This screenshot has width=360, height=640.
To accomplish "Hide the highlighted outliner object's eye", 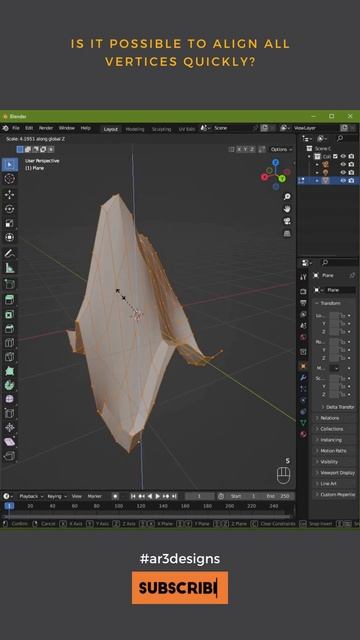I will pos(343,180).
